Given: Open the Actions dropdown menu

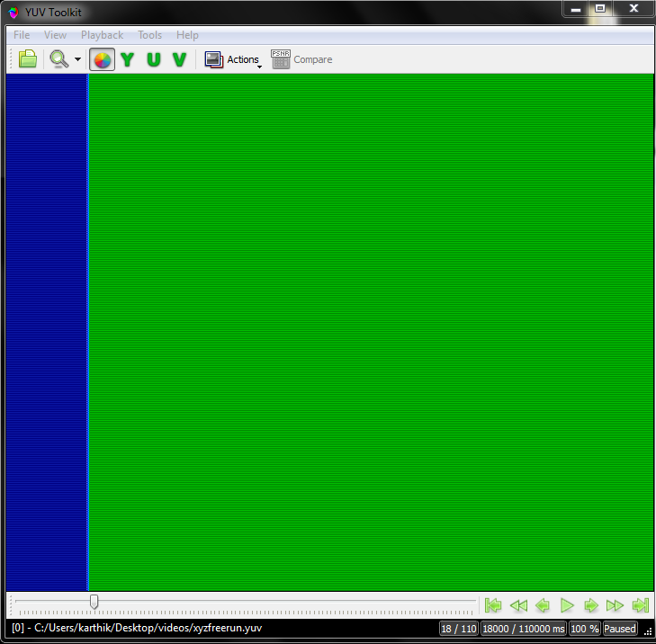Looking at the screenshot, I should (x=233, y=59).
